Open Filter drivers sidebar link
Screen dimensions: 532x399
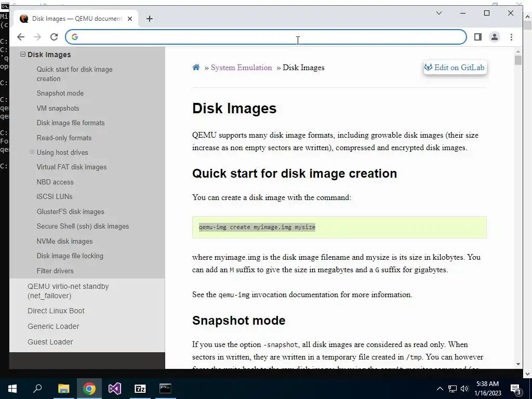55,271
